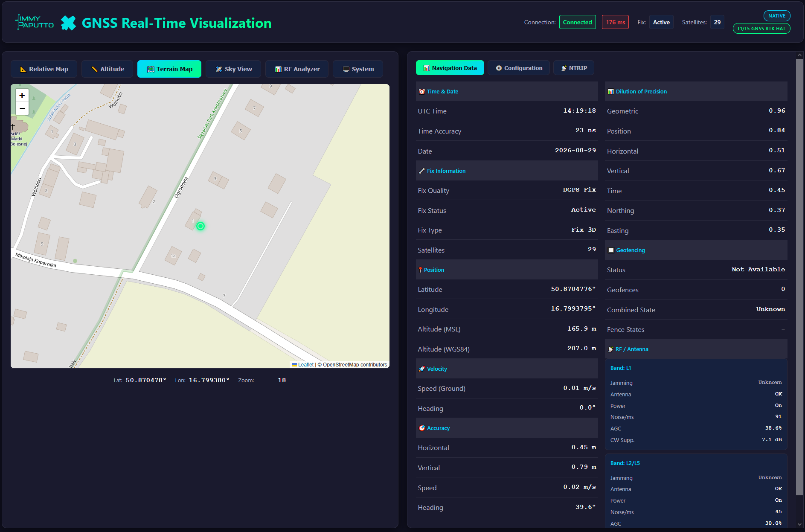This screenshot has height=532, width=805.
Task: Select the NTRIP tab
Action: point(574,68)
